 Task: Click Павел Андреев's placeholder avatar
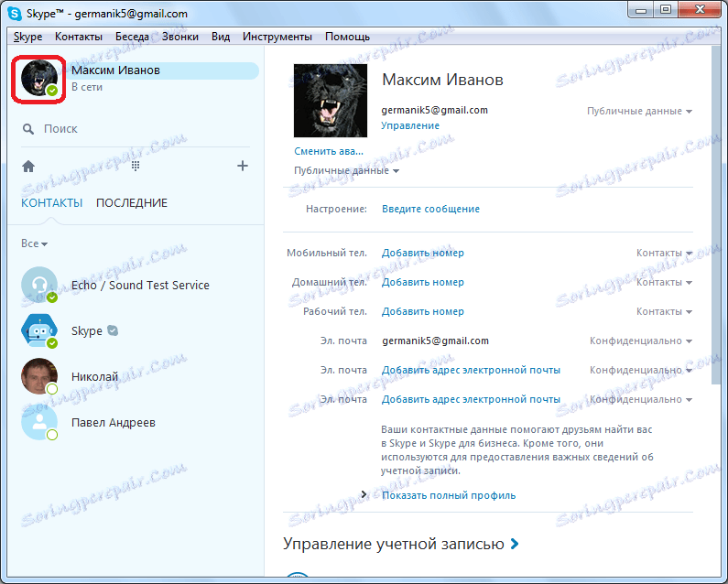[39, 422]
